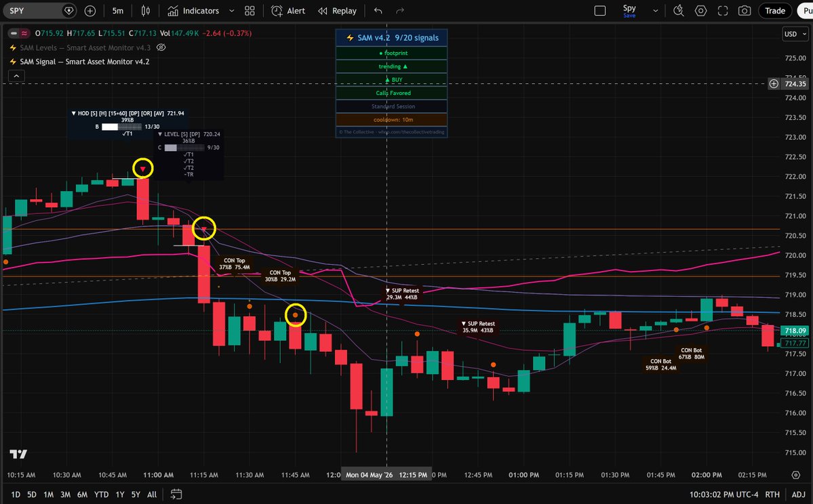This screenshot has height=504, width=813.
Task: Select the 6M date range
Action: (x=83, y=494)
